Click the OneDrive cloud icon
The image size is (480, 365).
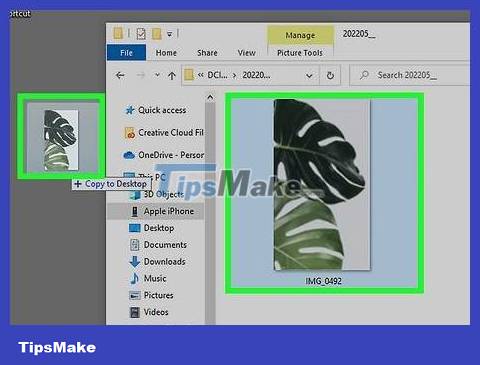click(x=129, y=155)
